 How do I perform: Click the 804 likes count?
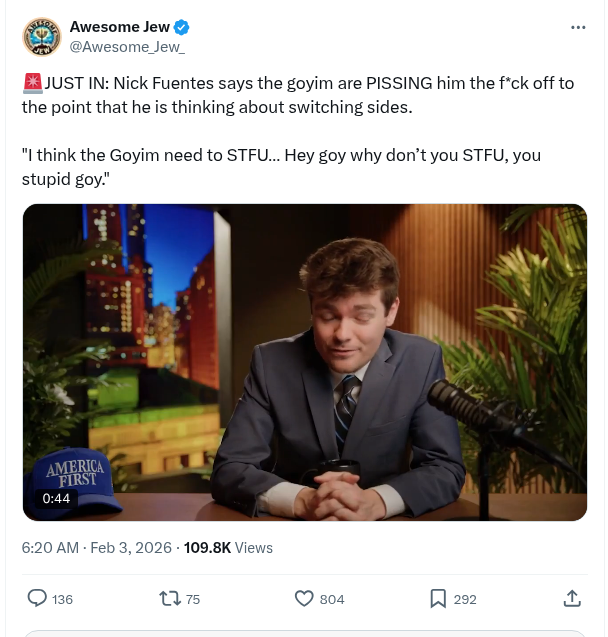point(332,599)
